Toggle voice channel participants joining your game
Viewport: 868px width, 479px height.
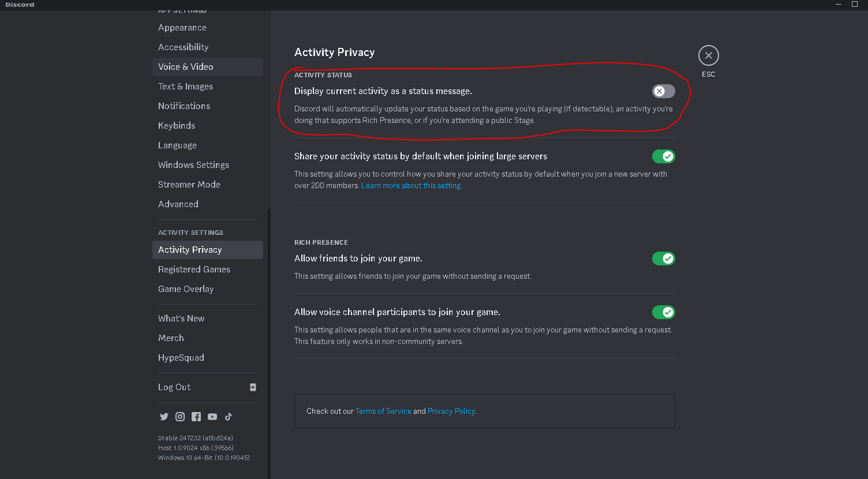[663, 312]
